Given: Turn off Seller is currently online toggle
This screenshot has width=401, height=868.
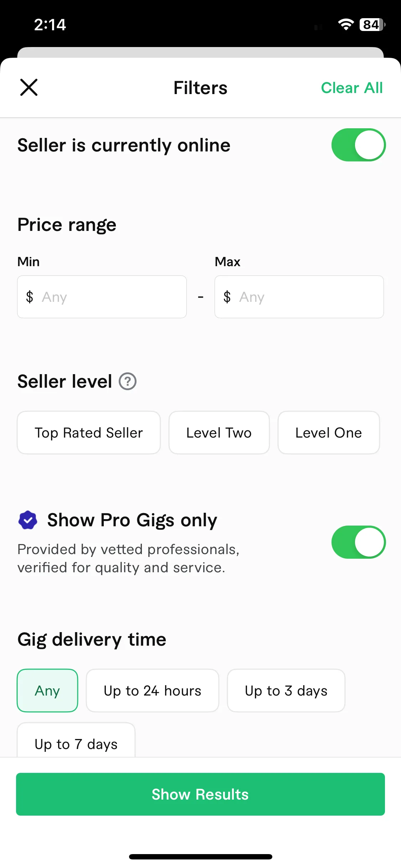Looking at the screenshot, I should point(359,145).
